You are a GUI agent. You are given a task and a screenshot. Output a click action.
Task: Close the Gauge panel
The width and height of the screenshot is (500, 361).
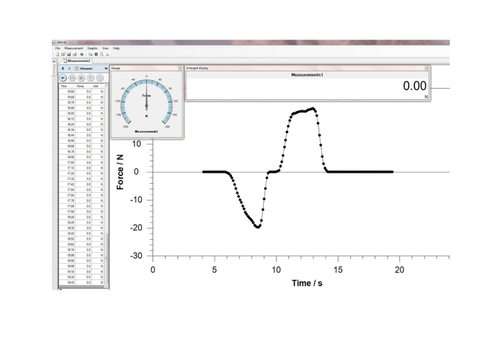[180, 68]
